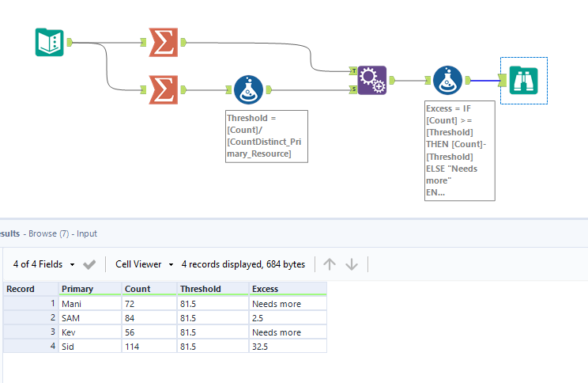Screen dimensions: 588x383
Task: Click the upper Summarize tool
Action: 162,42
